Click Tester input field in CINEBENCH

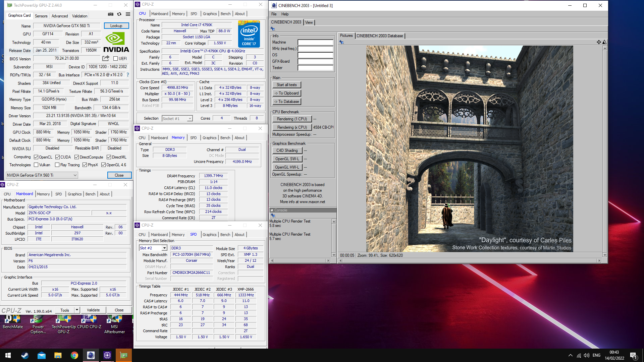pos(315,68)
